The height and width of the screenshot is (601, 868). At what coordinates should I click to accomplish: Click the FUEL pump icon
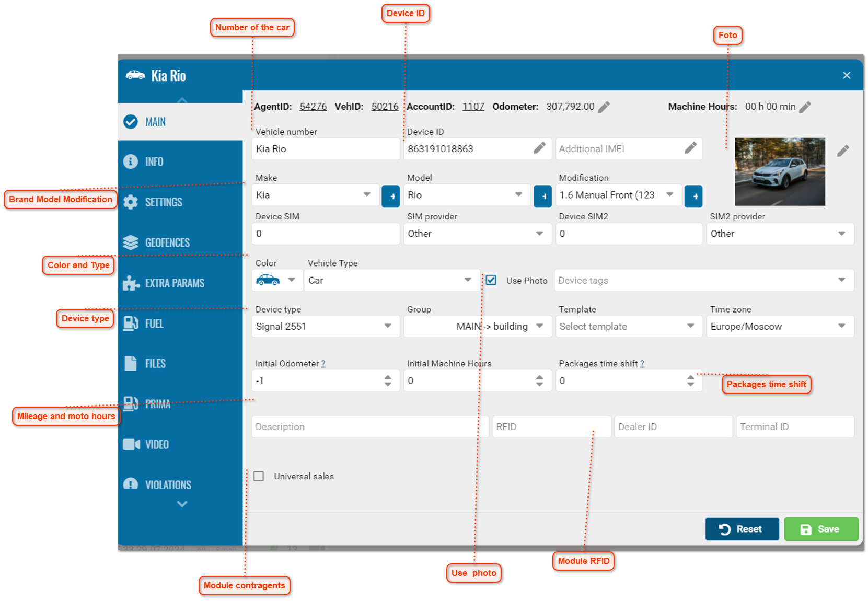(131, 323)
